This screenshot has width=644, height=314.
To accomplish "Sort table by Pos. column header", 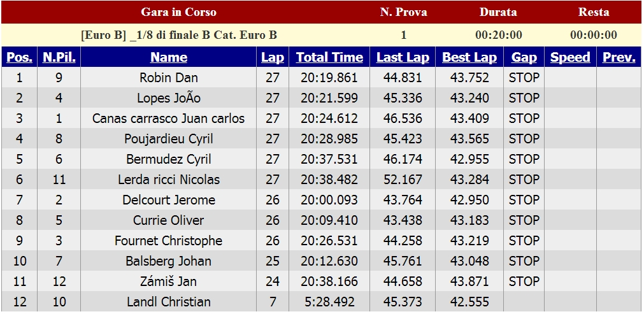I will point(19,57).
